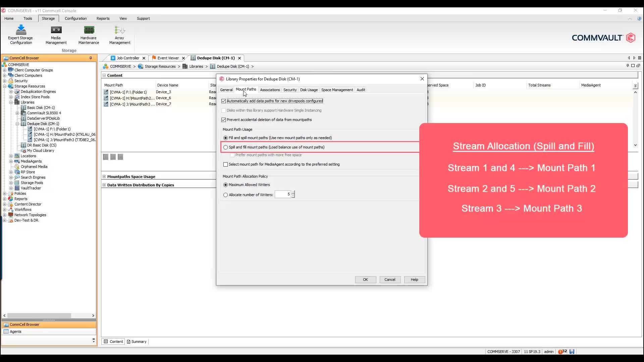Open the Tools menu
644x362 pixels.
[28, 18]
